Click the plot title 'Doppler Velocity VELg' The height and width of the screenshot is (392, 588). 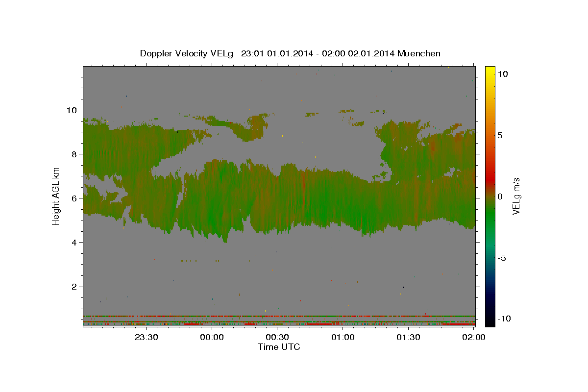(x=187, y=53)
